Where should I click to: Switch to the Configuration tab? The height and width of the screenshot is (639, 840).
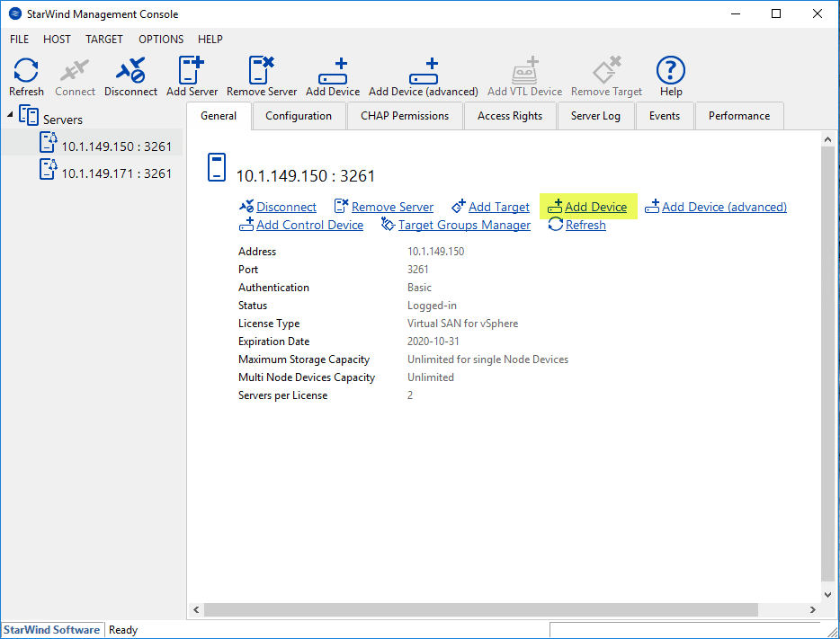[299, 116]
